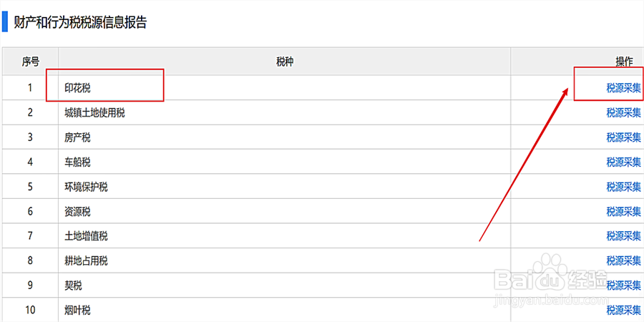Open 税源采集 for 印花税
Screen dimensions: 644x322
(x=623, y=88)
